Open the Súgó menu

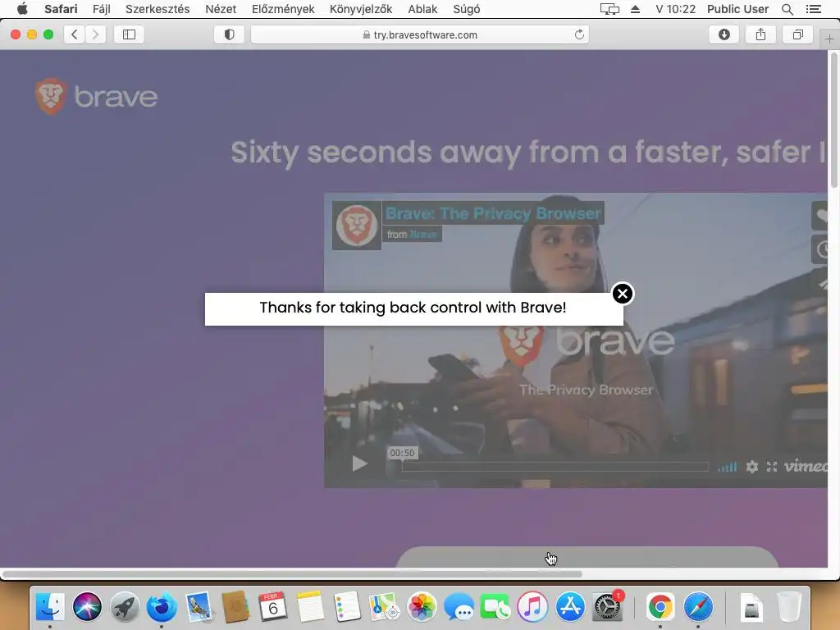[466, 9]
